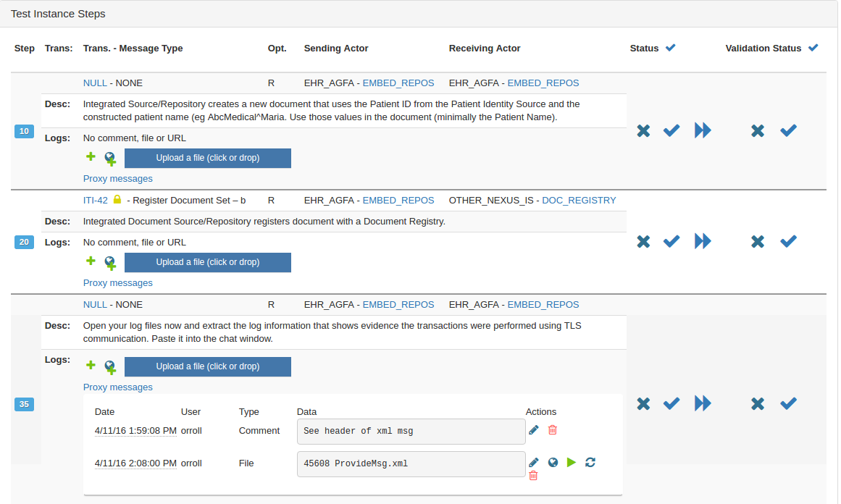Click the edit pencil for the Comment log entry
The height and width of the screenshot is (504, 841).
(x=534, y=430)
